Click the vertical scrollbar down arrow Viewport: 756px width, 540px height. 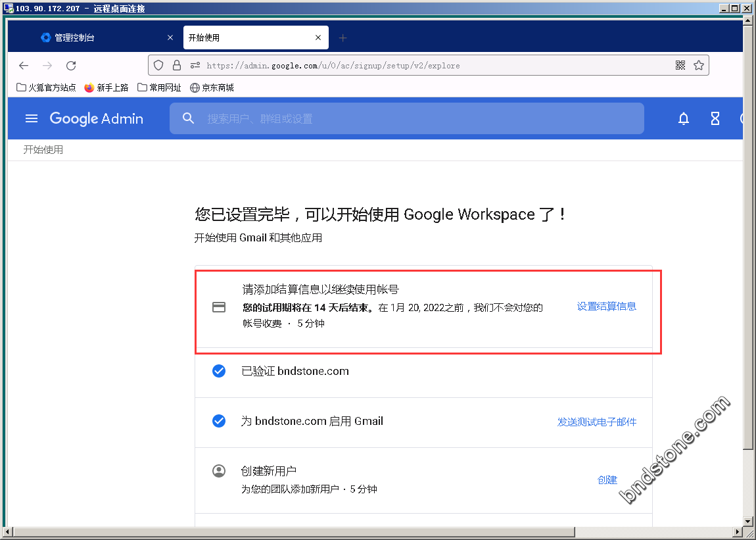click(748, 522)
